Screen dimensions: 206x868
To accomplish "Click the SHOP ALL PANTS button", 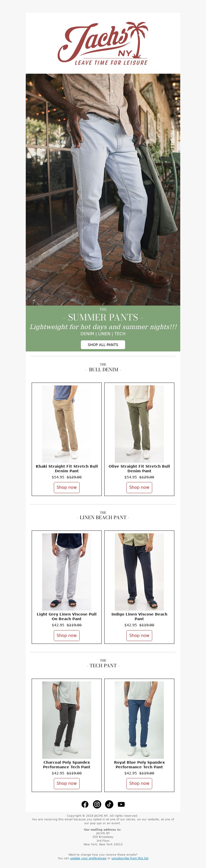I will 103,345.
